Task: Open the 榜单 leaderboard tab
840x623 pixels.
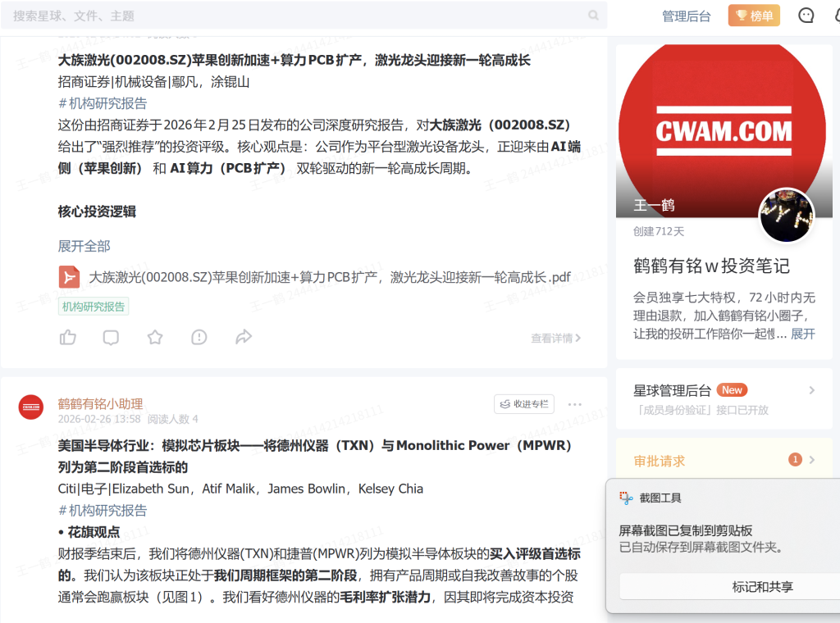Action: [754, 16]
